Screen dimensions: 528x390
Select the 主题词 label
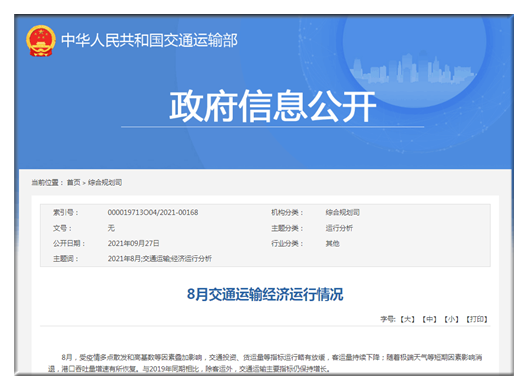[x=65, y=259]
